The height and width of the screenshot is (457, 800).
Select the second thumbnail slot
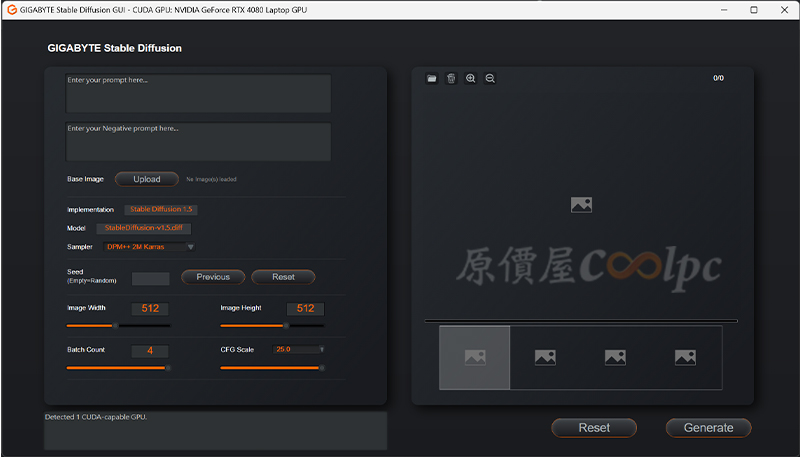click(x=545, y=358)
